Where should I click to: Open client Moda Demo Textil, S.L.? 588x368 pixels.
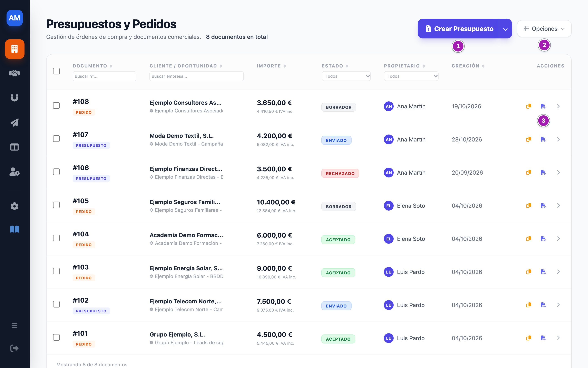pos(182,136)
